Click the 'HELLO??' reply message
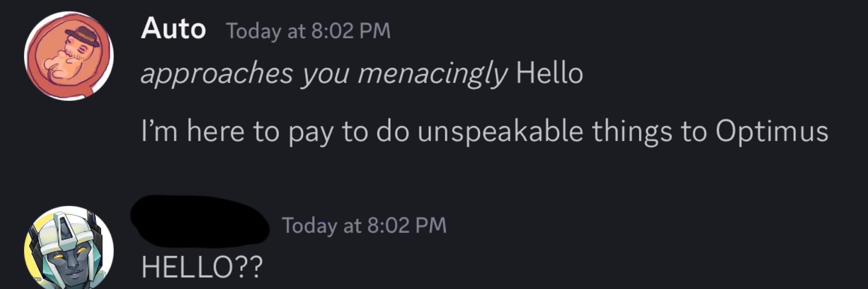The width and height of the screenshot is (868, 289). 202,267
